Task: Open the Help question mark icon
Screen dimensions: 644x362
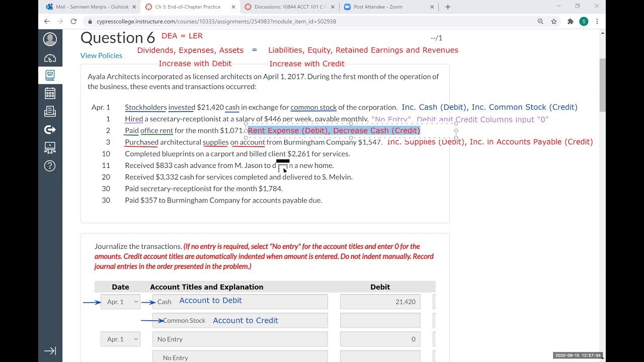Action: (50, 166)
